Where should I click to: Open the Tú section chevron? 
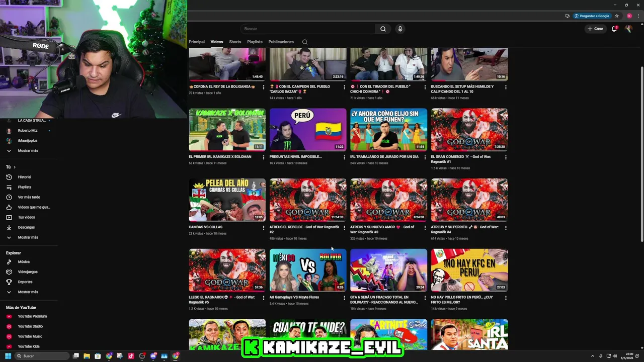tap(15, 167)
